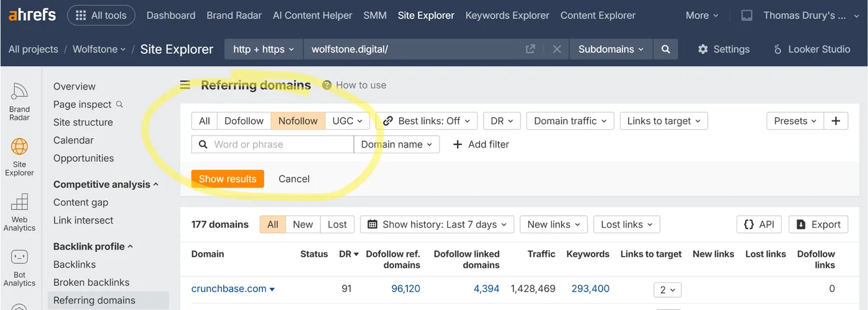Open the crunchbase.com domain link
Viewport: 868px width, 310px height.
[x=229, y=289]
